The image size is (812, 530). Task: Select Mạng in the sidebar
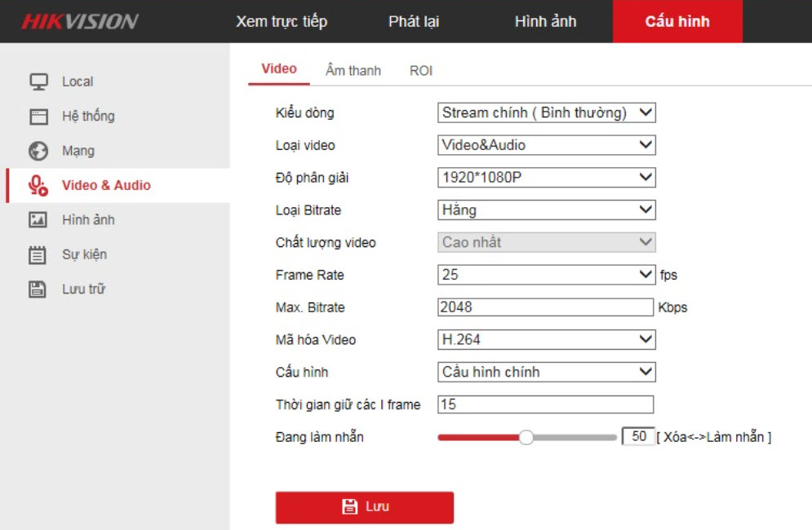[78, 151]
